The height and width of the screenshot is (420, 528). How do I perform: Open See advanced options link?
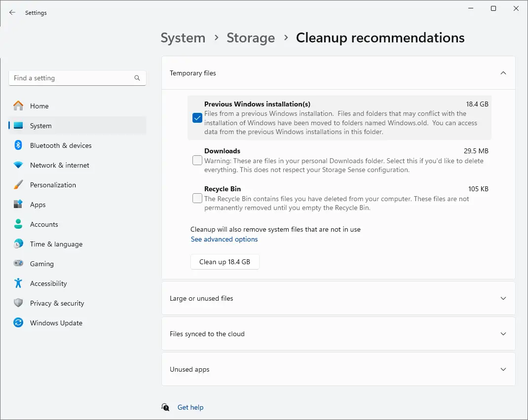[x=224, y=239]
